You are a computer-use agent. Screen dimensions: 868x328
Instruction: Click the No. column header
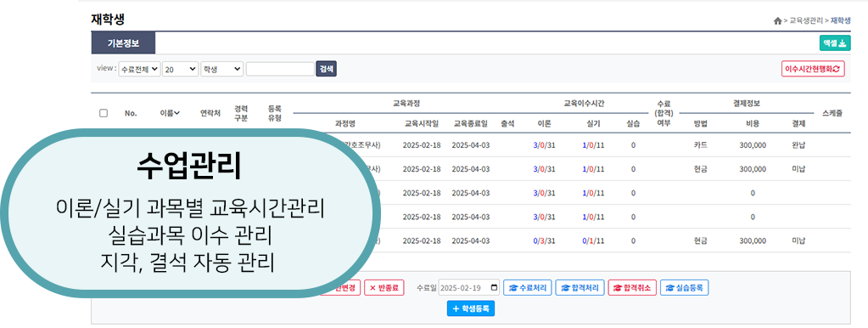pos(131,113)
